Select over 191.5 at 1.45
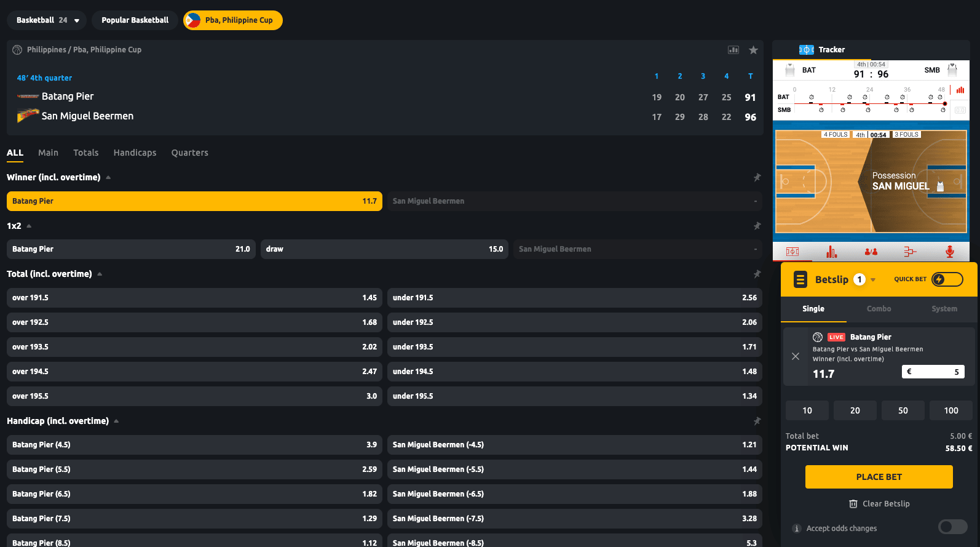980x547 pixels. (x=194, y=298)
